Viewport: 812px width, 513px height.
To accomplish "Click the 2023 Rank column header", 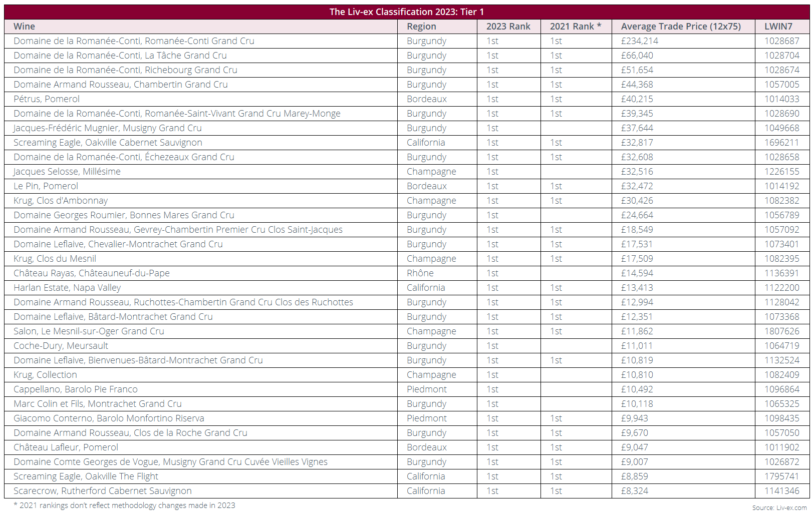I will click(508, 27).
